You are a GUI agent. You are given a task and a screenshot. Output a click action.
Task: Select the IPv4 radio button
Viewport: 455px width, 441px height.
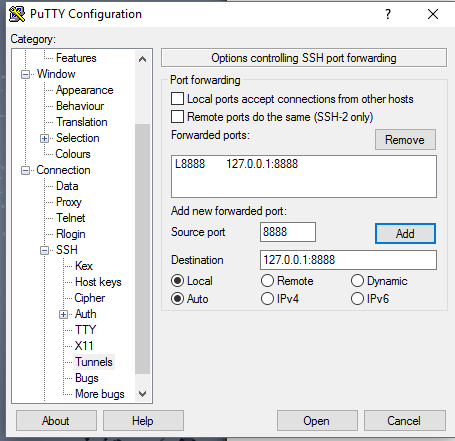[x=267, y=299]
